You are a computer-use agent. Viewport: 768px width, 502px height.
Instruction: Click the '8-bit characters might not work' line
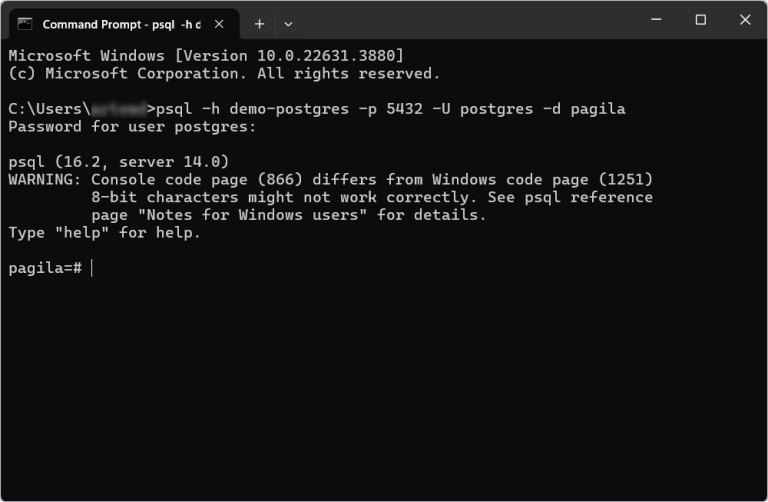click(x=371, y=197)
